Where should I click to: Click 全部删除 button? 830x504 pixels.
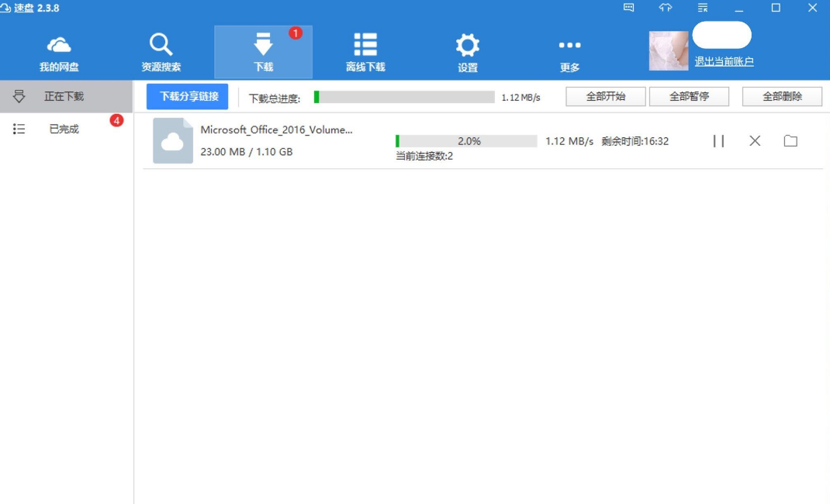(782, 96)
